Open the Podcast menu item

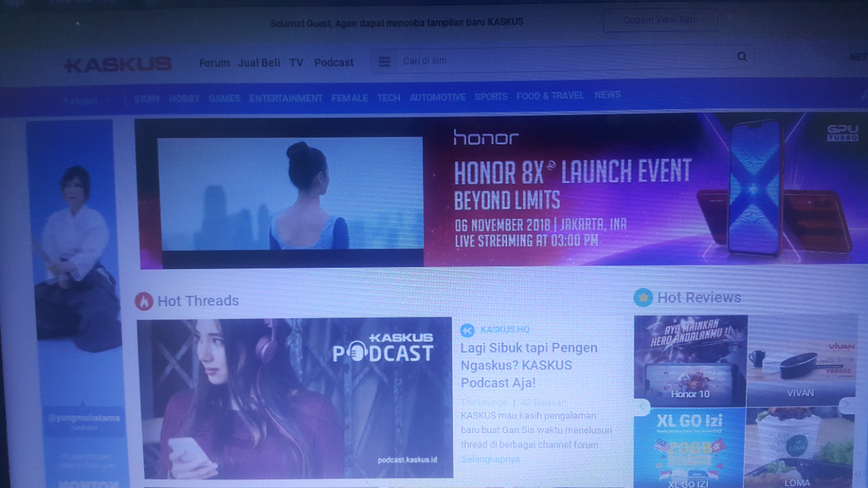point(334,62)
